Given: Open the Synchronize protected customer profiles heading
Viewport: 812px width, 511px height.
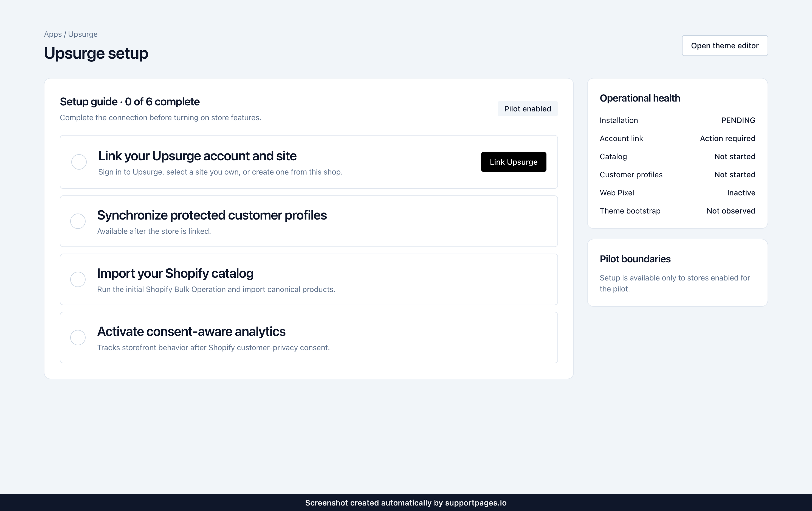Looking at the screenshot, I should (x=212, y=215).
